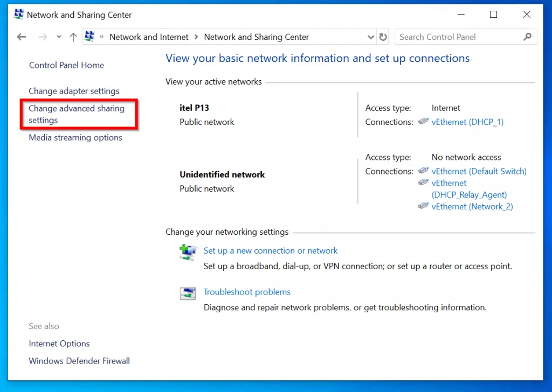Viewport: 552px width, 392px height.
Task: Open the vEthernet (Default Switch) connection
Action: click(x=479, y=171)
